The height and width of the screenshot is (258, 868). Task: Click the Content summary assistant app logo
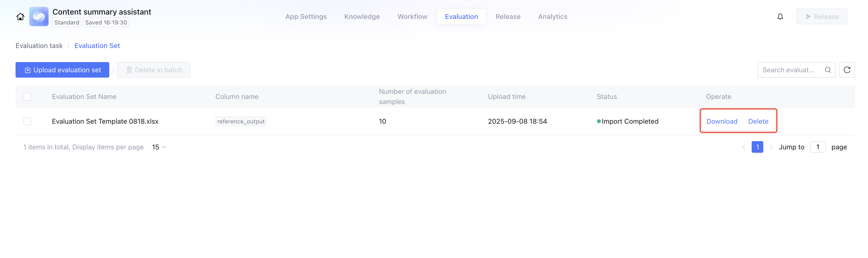coord(39,16)
